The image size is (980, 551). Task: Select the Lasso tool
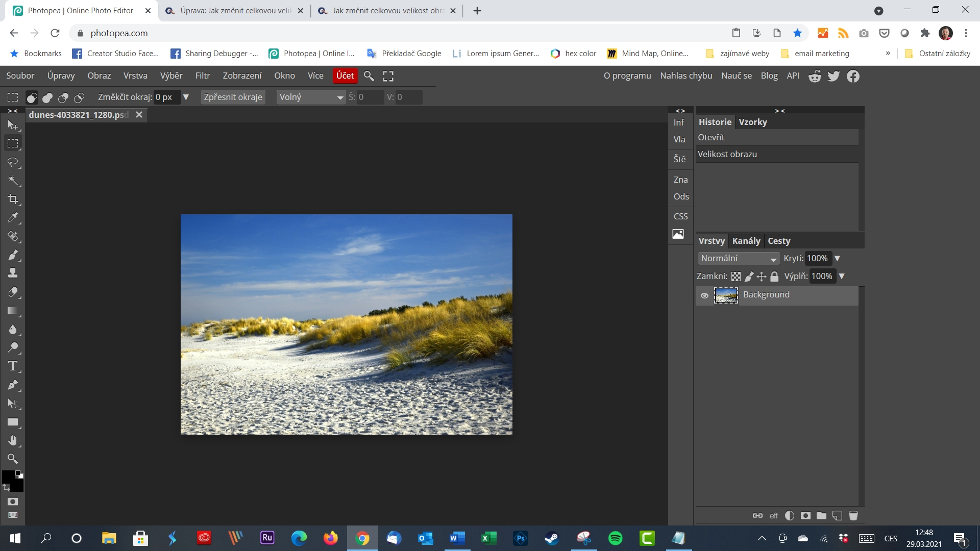[x=12, y=162]
